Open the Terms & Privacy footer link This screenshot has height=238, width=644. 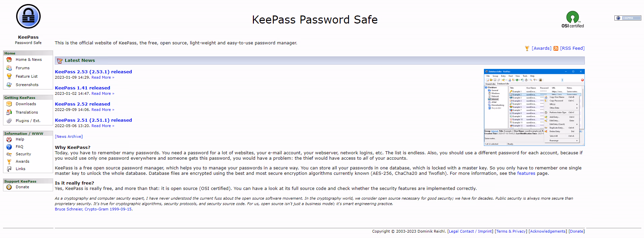(x=511, y=231)
